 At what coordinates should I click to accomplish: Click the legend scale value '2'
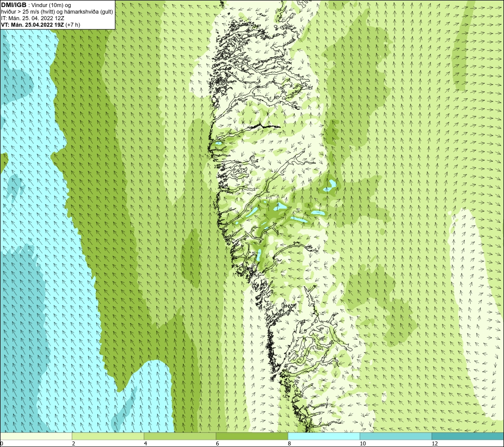coord(74,443)
